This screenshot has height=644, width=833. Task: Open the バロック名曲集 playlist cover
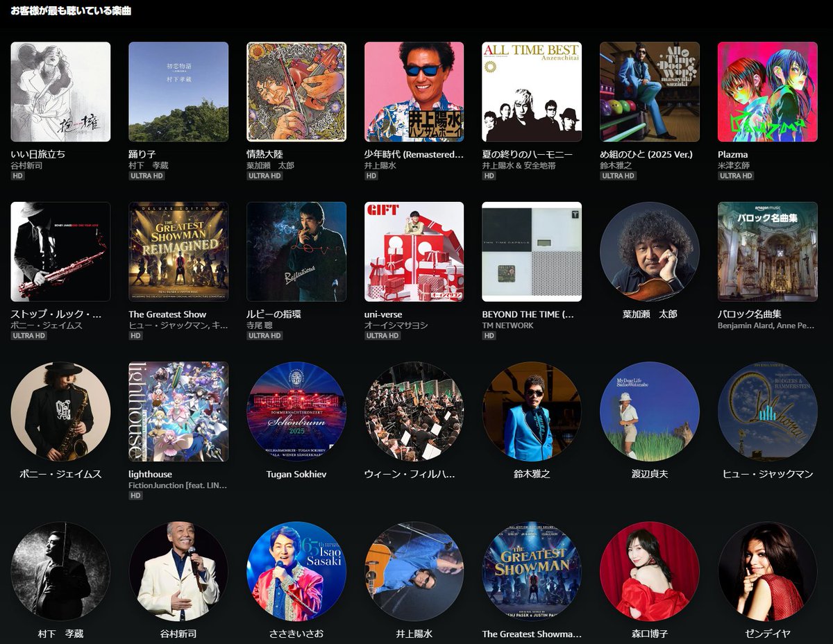tap(768, 251)
